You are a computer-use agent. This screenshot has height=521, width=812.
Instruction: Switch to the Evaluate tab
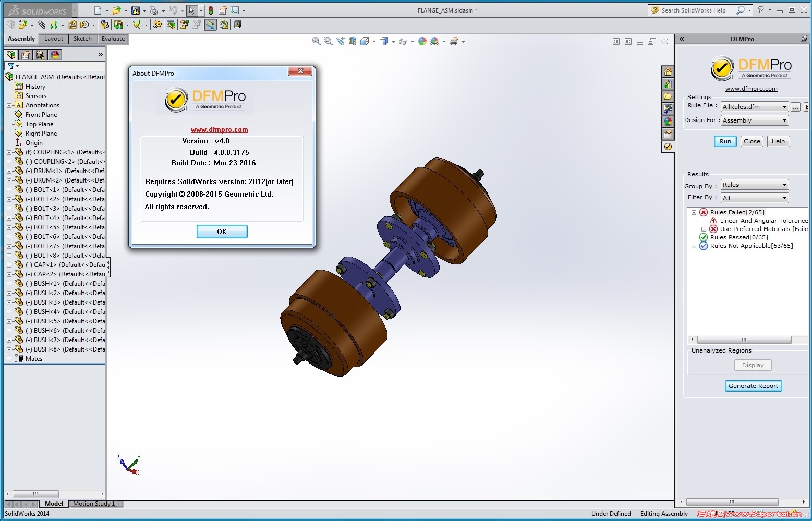point(113,39)
